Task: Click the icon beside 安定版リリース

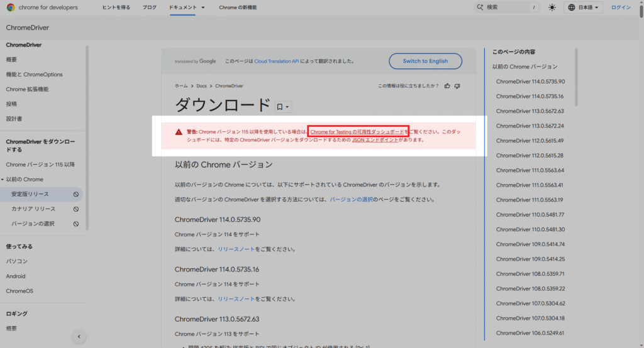Action: [76, 194]
